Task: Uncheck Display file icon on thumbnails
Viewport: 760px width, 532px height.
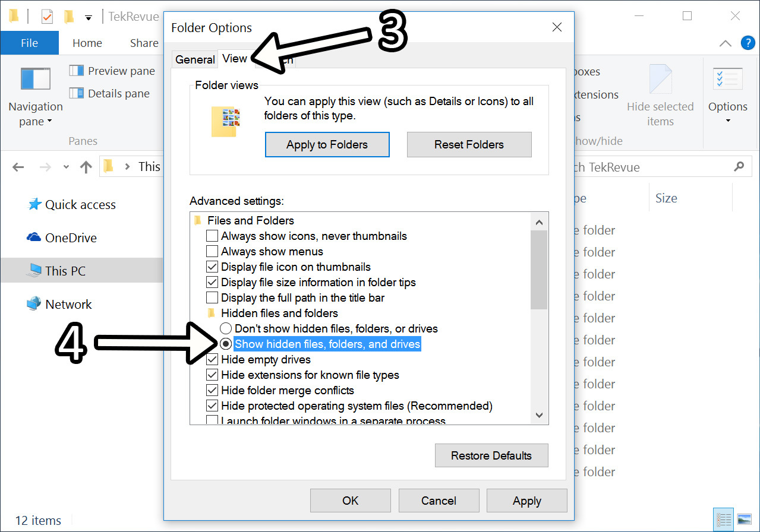Action: tap(212, 267)
